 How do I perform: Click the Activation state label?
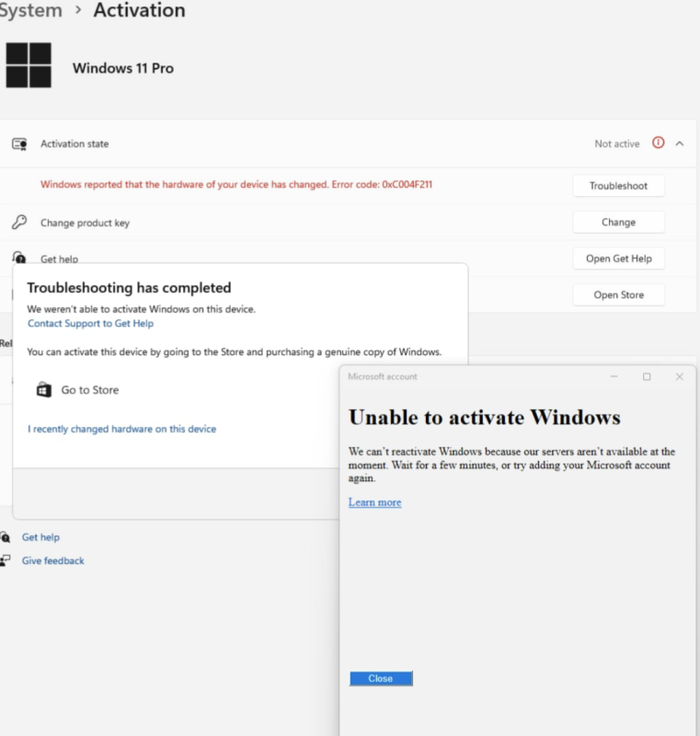pyautogui.click(x=75, y=144)
